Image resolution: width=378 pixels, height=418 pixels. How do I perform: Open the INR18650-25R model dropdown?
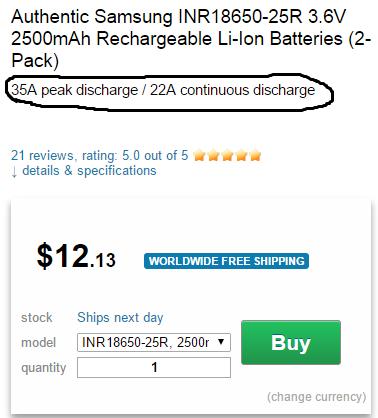point(154,342)
